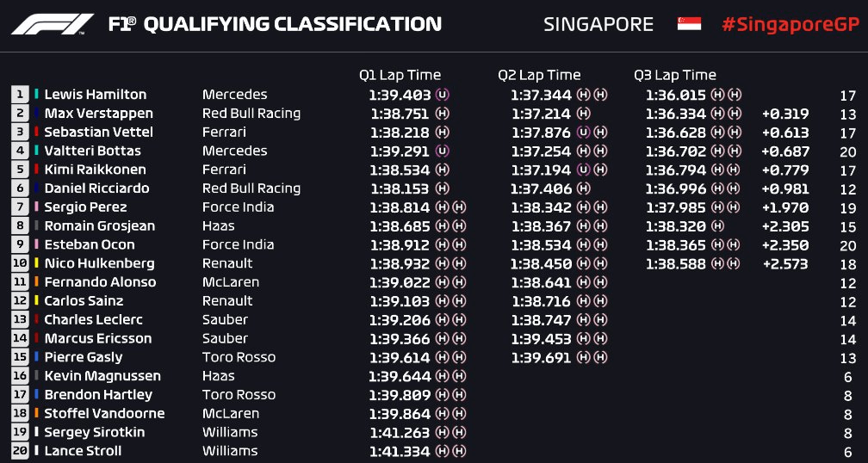Click the ultrasoft tyre icon in Vettel's Q2 time
The image size is (868, 463).
point(583,133)
